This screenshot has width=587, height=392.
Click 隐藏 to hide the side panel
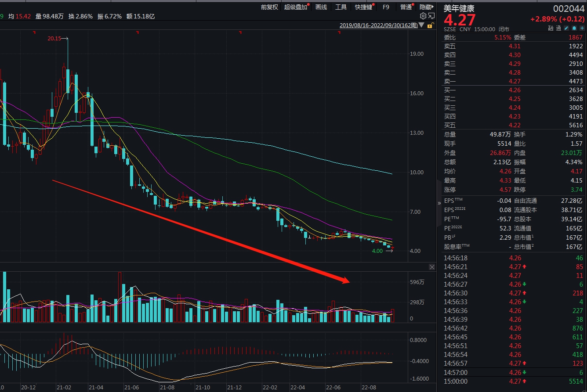426,7
